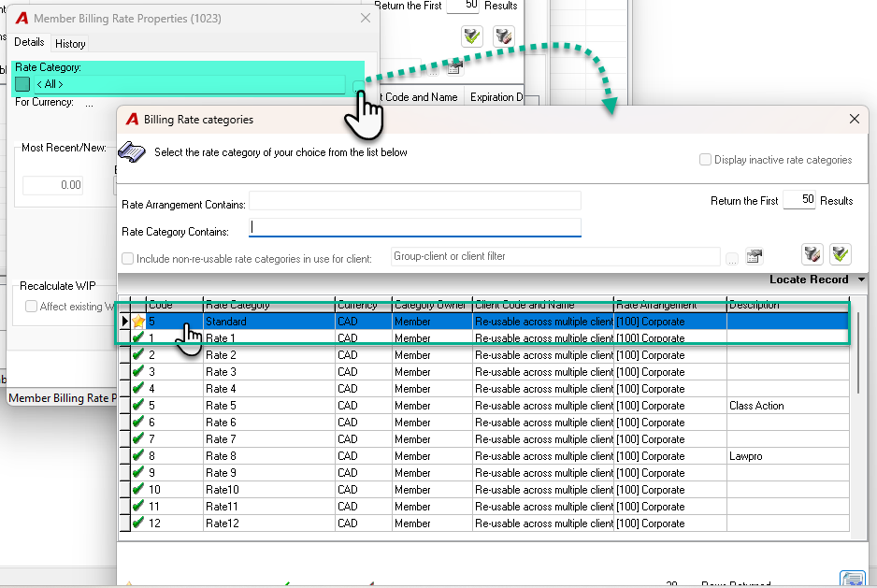Open the Rate Category lookup ellipsis button

coord(357,86)
